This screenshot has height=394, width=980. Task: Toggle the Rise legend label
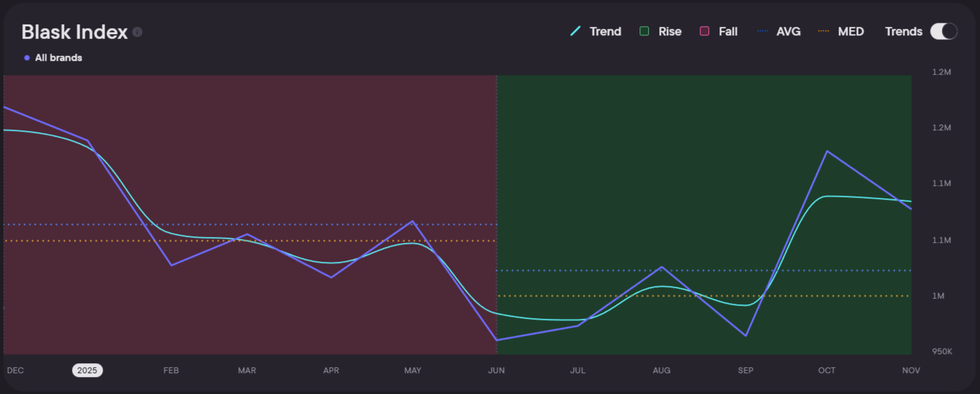670,31
